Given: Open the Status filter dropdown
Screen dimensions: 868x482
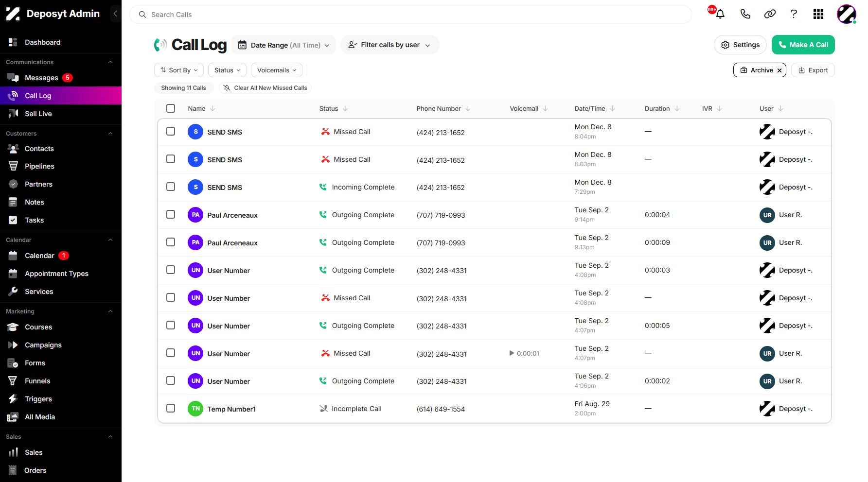Looking at the screenshot, I should tap(227, 70).
